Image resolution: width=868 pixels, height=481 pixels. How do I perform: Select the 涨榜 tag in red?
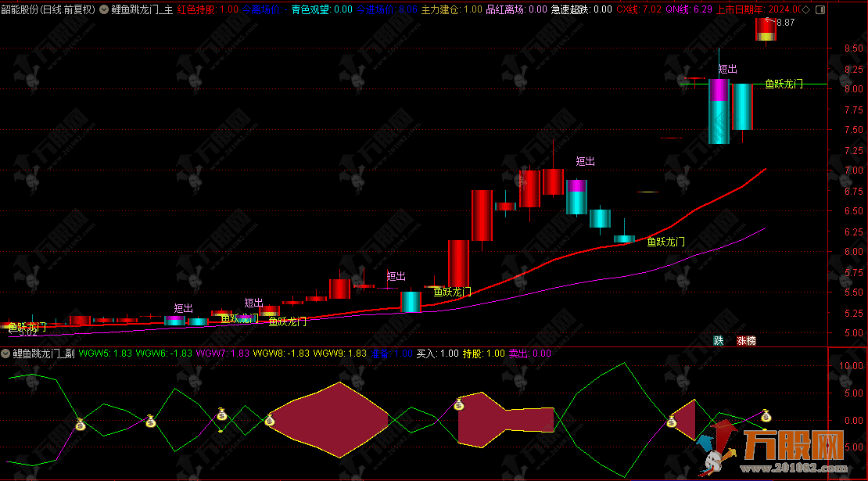pyautogui.click(x=746, y=341)
